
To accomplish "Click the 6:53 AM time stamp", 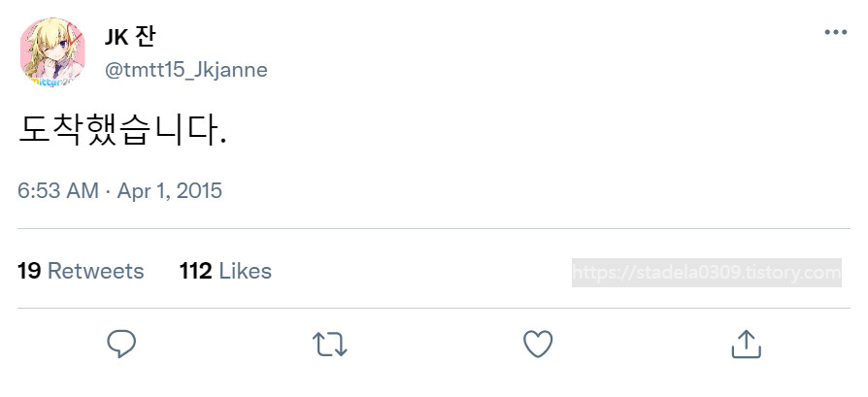I will coord(58,191).
